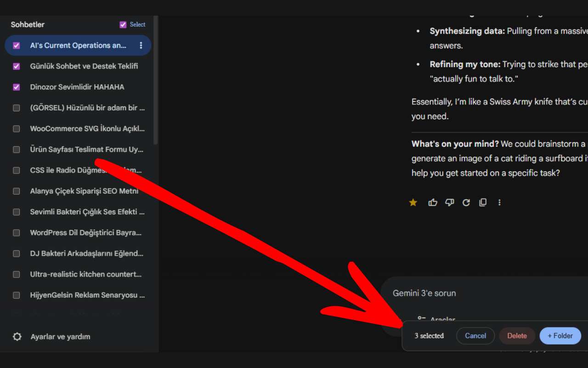588x368 pixels.
Task: Open three-dot menu for AI's Current Operations chat
Action: point(141,46)
